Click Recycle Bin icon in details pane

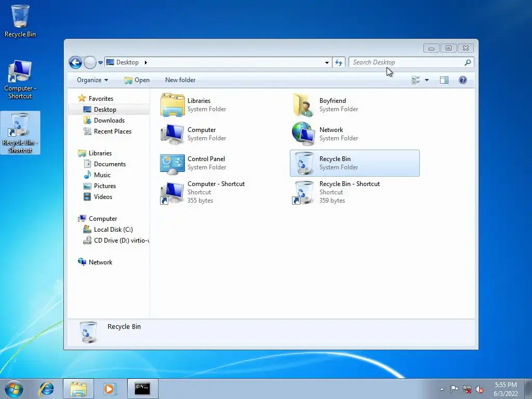point(88,332)
